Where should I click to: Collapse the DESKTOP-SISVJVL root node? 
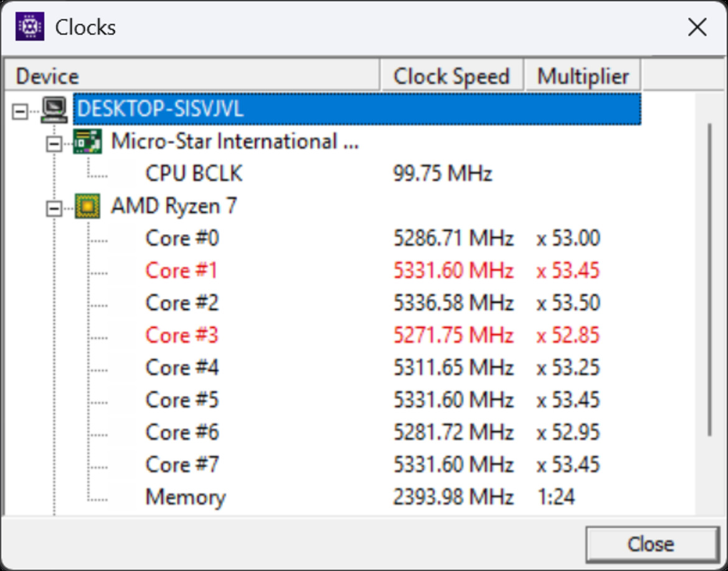pos(21,111)
